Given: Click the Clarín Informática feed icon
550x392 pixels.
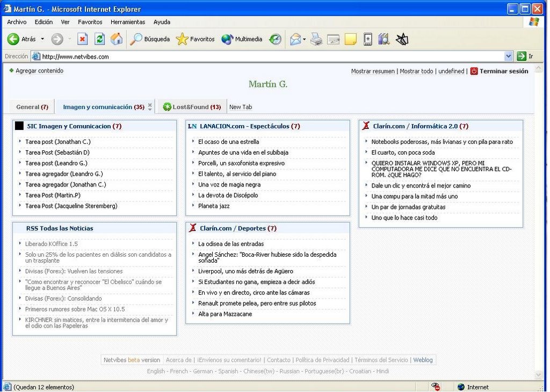Looking at the screenshot, I should click(x=366, y=126).
